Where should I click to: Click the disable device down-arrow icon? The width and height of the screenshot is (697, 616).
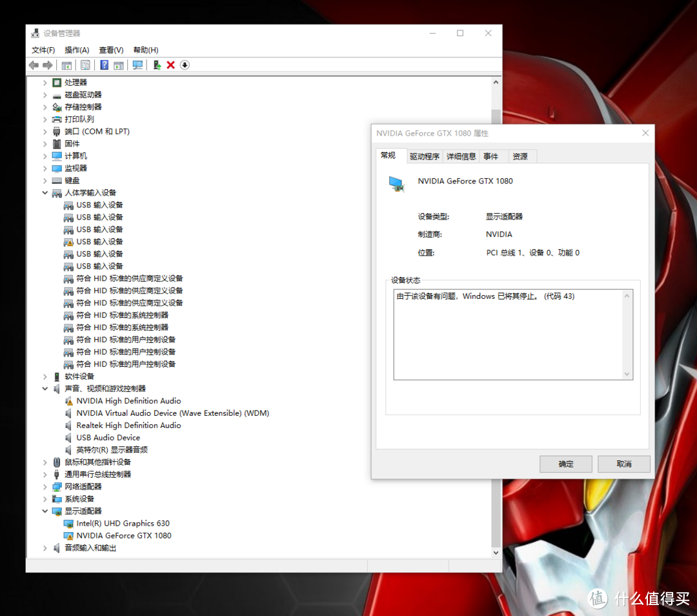[x=185, y=65]
